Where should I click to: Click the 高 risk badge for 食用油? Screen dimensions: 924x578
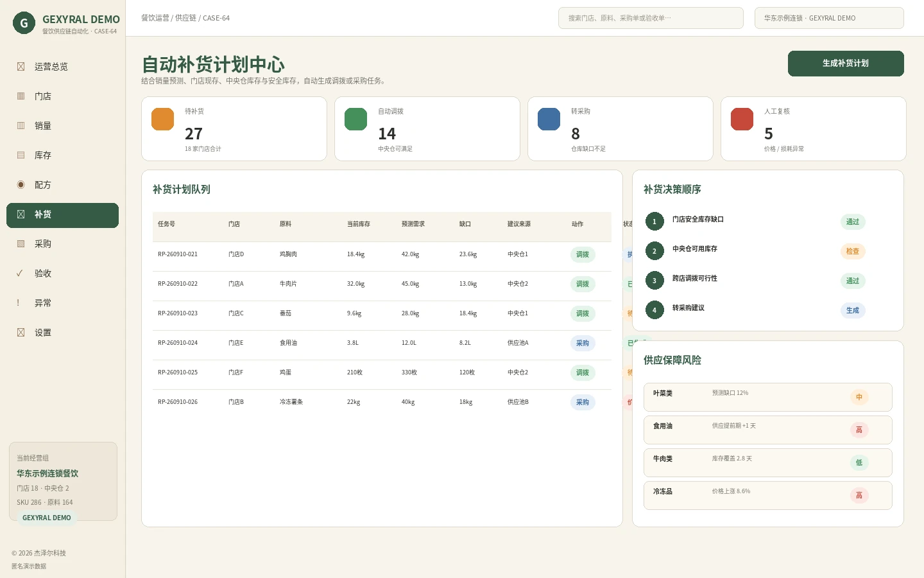coord(859,430)
